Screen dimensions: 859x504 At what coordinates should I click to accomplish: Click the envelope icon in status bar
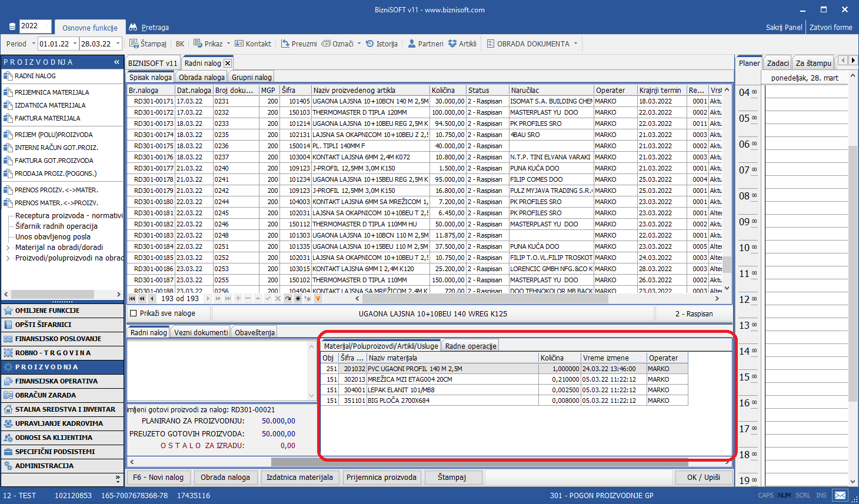click(x=840, y=495)
